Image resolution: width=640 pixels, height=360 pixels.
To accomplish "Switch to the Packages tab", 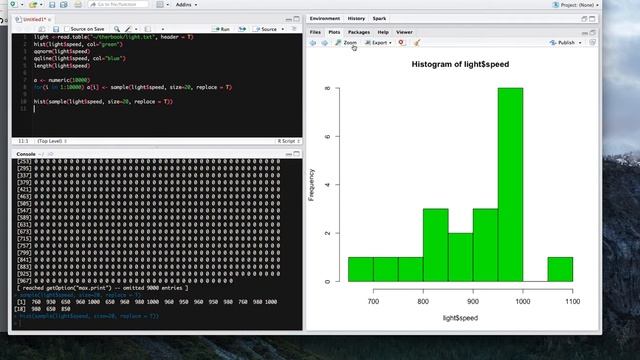I will (x=359, y=32).
